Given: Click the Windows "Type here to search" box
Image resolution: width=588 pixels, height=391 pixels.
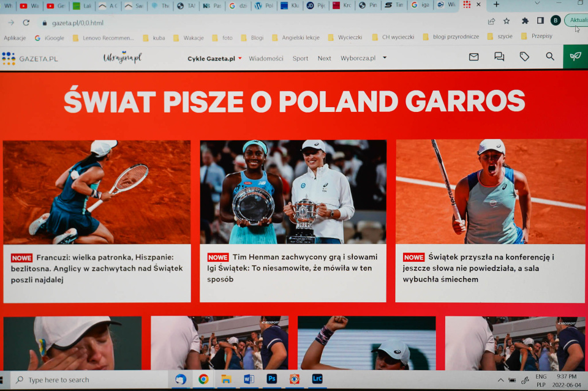Looking at the screenshot, I should [90, 380].
